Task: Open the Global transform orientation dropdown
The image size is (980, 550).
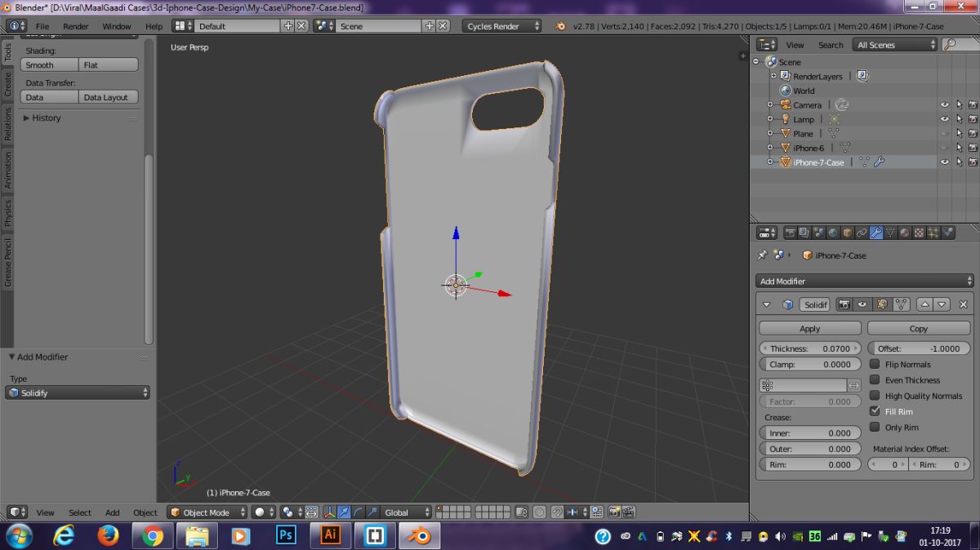Action: coord(406,512)
